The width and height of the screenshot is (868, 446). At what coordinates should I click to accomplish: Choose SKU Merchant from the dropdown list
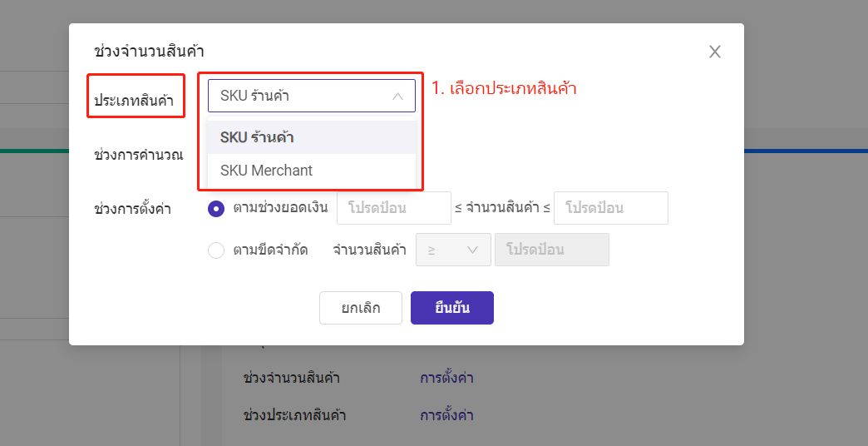(312, 170)
